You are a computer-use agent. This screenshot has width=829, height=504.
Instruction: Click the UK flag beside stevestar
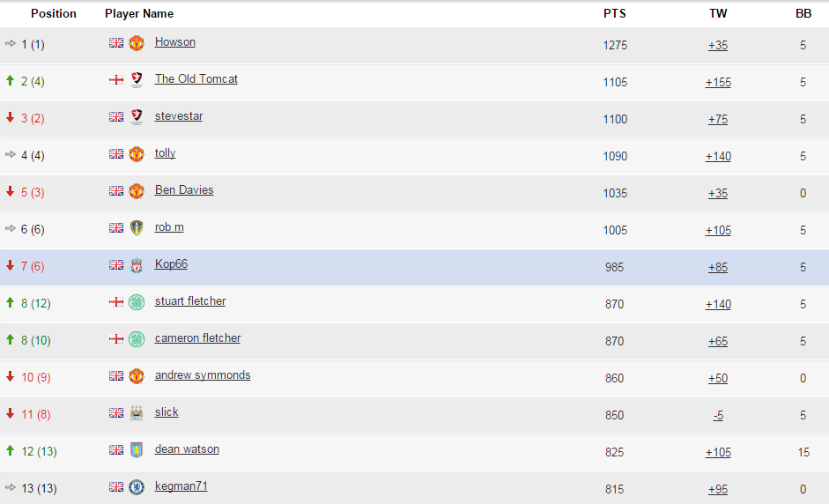(x=116, y=117)
